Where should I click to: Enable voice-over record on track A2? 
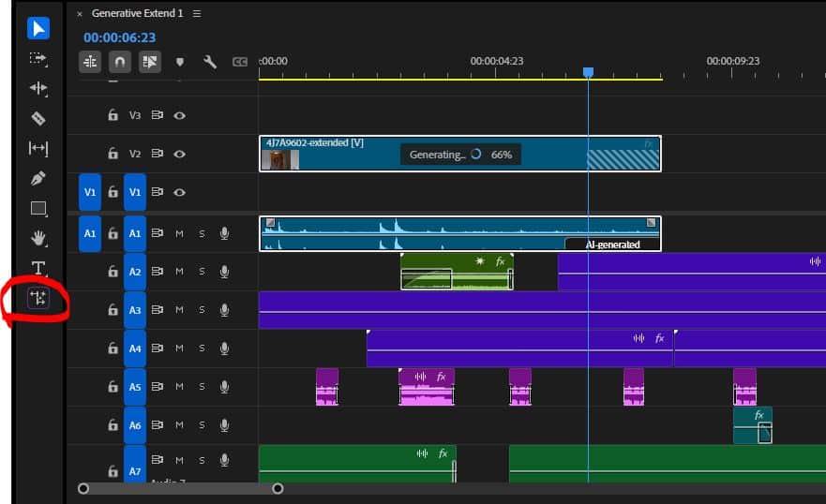coord(224,272)
